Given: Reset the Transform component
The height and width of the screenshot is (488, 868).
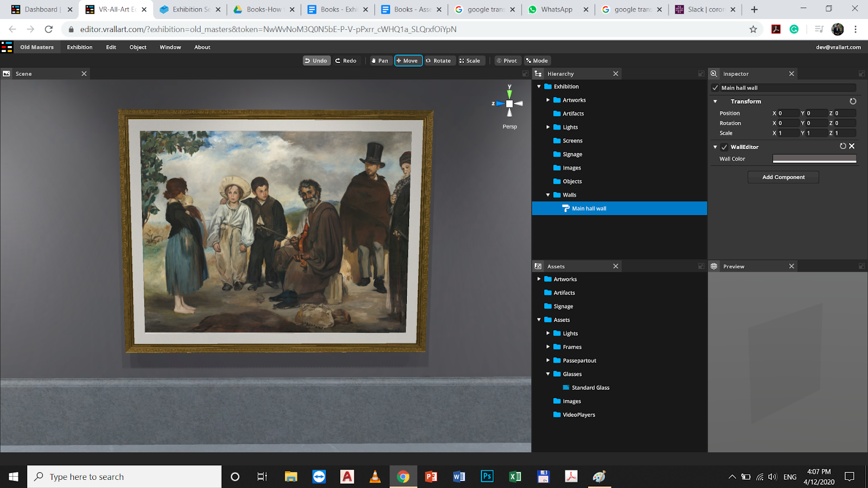Looking at the screenshot, I should [853, 101].
